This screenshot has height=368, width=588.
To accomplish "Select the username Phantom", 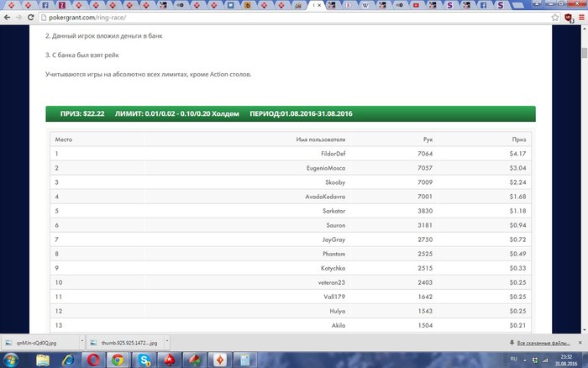I will (x=333, y=254).
